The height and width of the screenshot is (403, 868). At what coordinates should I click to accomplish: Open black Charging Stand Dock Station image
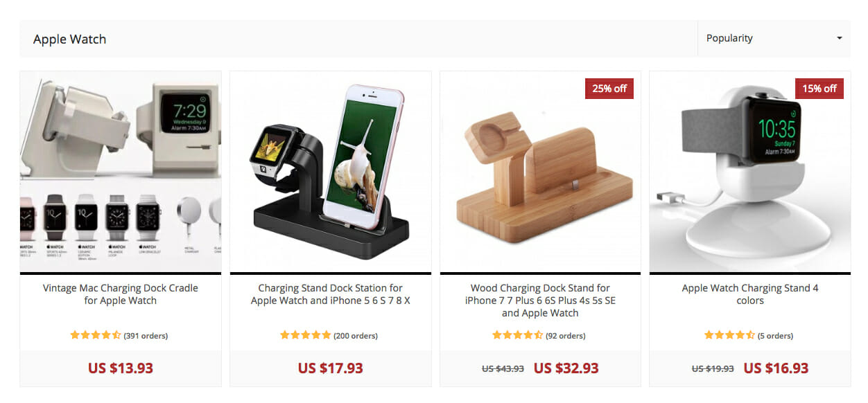click(331, 172)
